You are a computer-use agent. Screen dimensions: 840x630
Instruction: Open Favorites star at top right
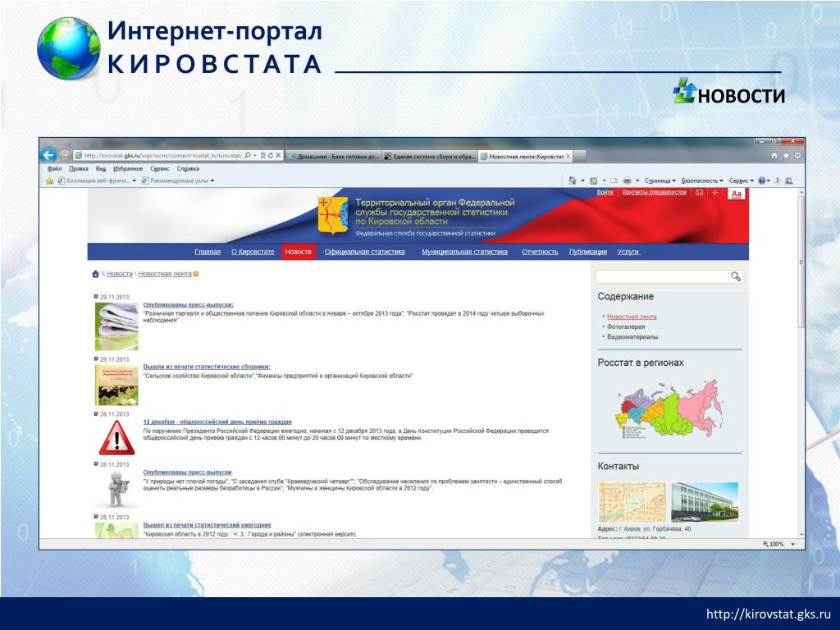pyautogui.click(x=786, y=155)
